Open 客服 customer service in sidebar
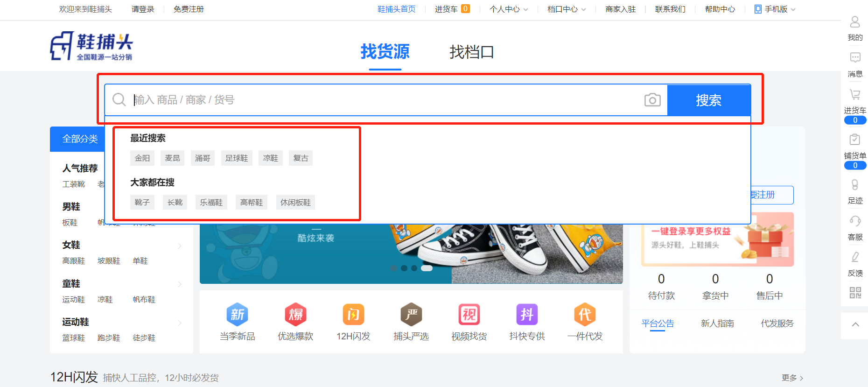This screenshot has height=387, width=868. [855, 221]
